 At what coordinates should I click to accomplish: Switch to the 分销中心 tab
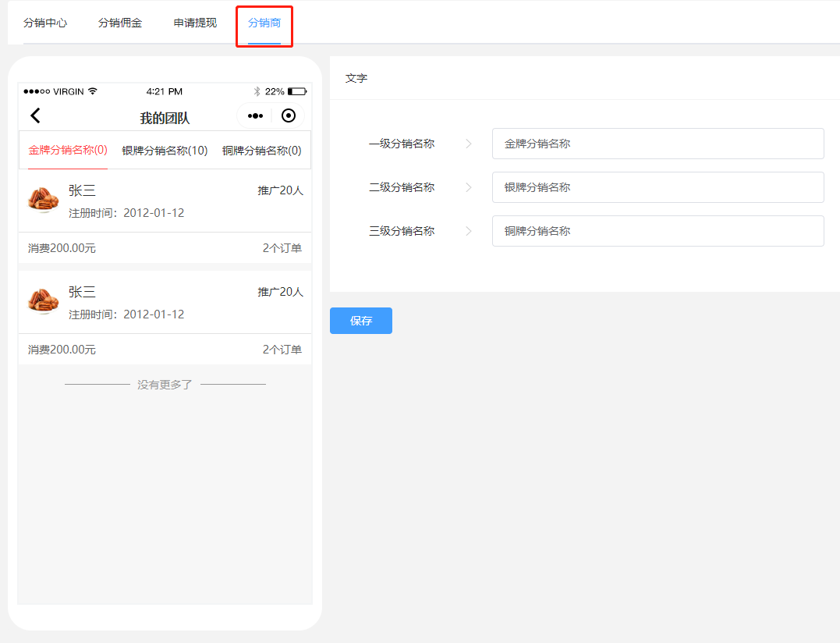point(45,23)
